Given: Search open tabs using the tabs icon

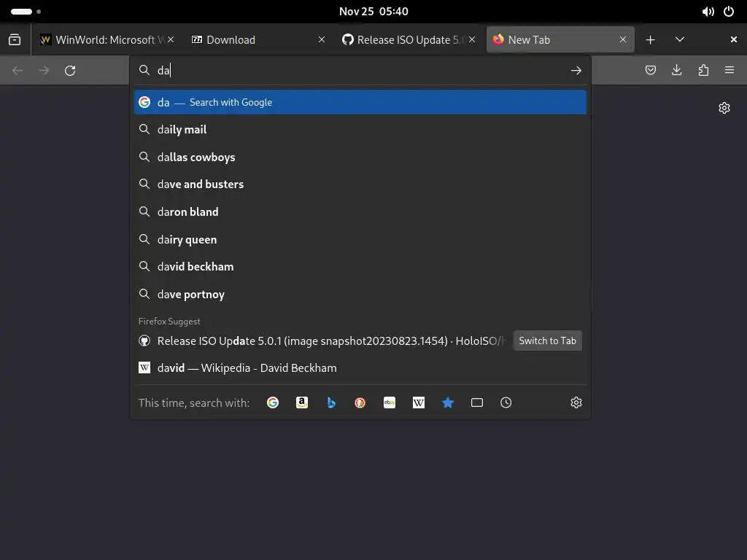Looking at the screenshot, I should 477,402.
